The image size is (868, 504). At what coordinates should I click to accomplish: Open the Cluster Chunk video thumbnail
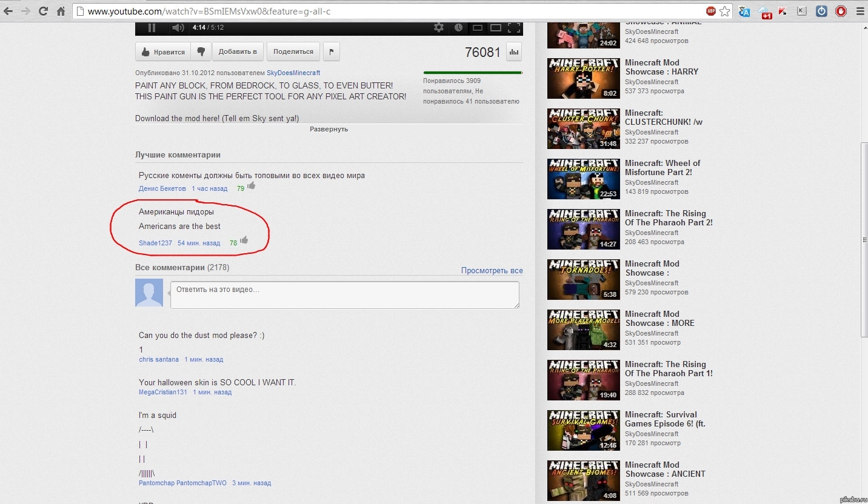(x=583, y=128)
